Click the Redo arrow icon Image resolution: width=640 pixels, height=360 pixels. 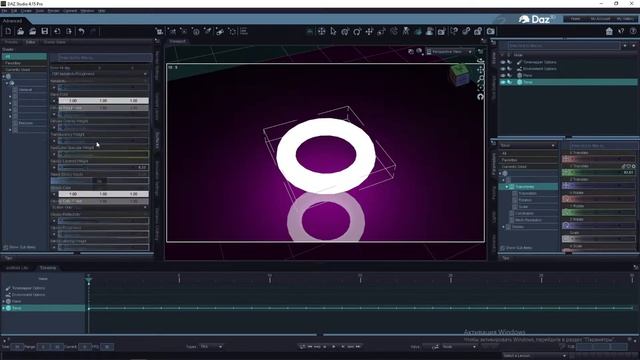click(93, 31)
